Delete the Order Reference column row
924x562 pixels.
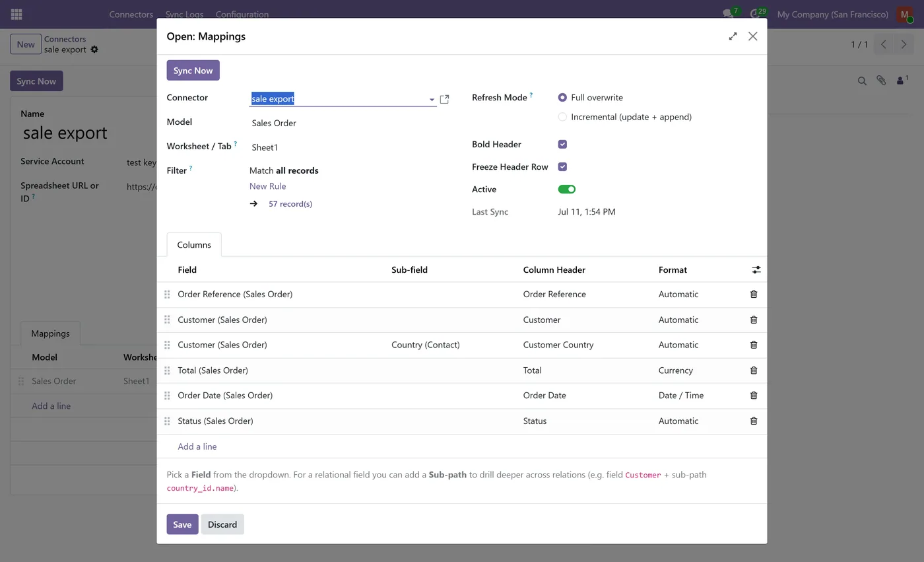point(754,295)
